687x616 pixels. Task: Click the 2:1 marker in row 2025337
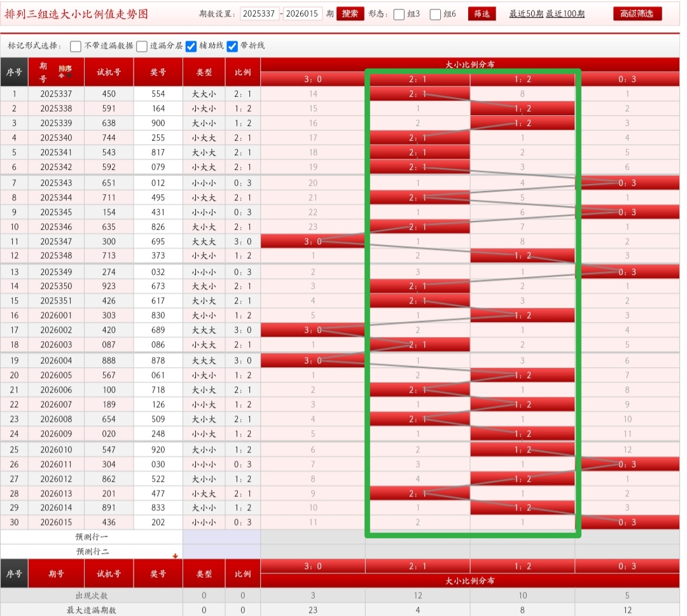419,94
